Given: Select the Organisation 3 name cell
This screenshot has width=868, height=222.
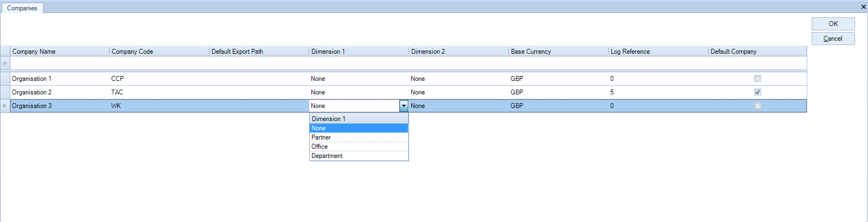Looking at the screenshot, I should 60,106.
